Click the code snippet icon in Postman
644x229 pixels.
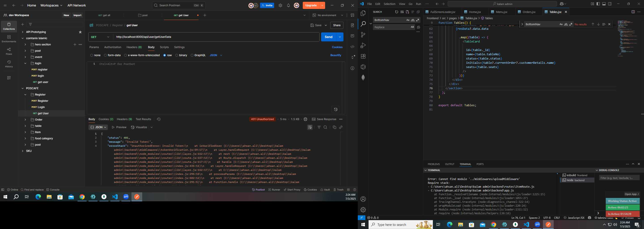click(352, 47)
